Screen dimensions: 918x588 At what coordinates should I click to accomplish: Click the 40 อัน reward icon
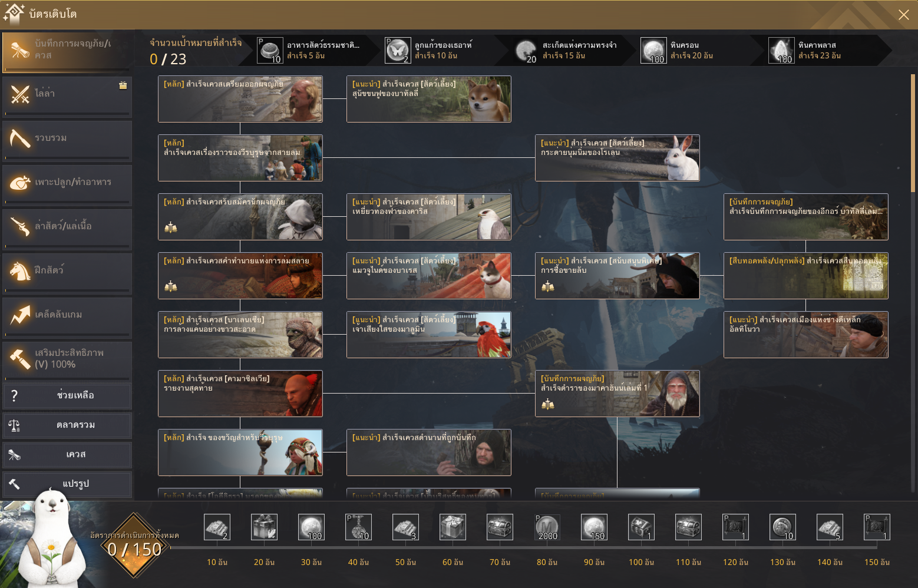[x=358, y=527]
